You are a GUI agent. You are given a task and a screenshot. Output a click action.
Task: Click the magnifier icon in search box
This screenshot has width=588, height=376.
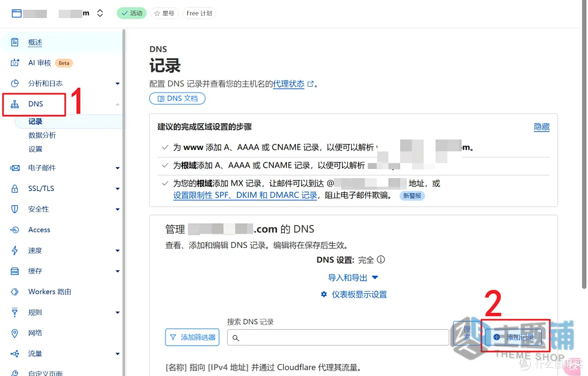click(236, 338)
